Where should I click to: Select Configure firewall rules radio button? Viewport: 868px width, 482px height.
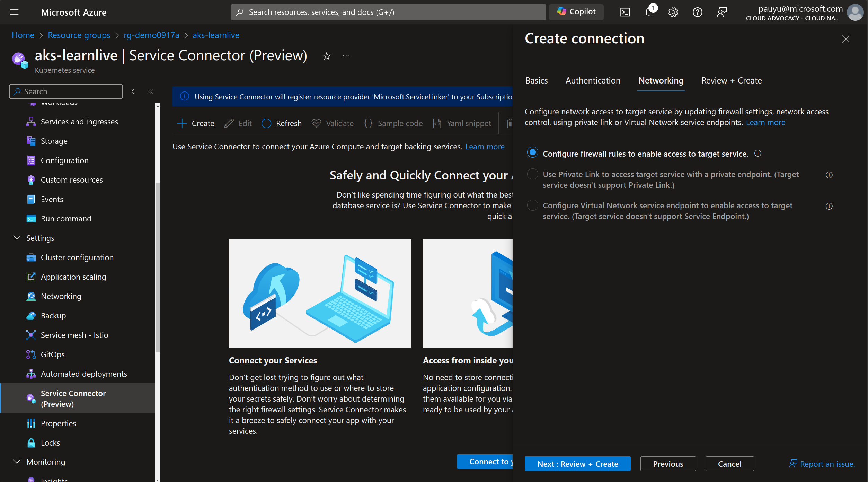click(532, 154)
